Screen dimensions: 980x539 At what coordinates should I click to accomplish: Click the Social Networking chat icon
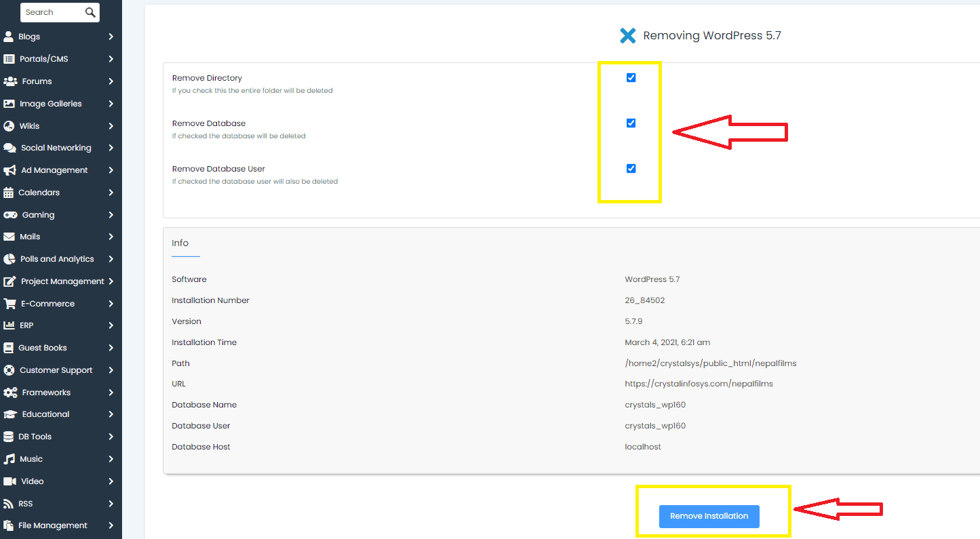click(9, 148)
